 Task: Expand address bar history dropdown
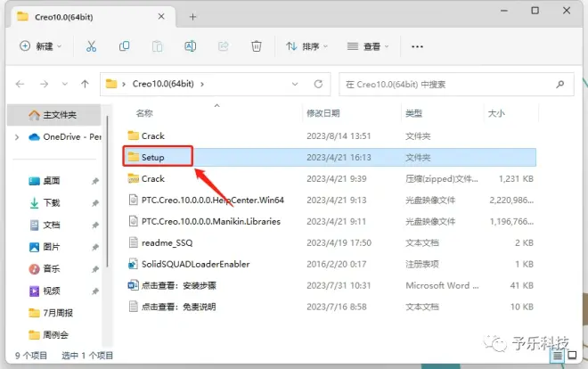[x=295, y=84]
